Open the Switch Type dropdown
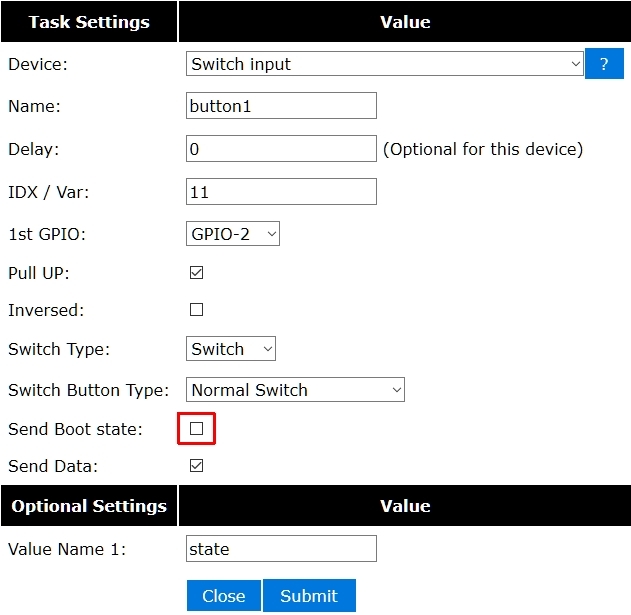 (231, 349)
